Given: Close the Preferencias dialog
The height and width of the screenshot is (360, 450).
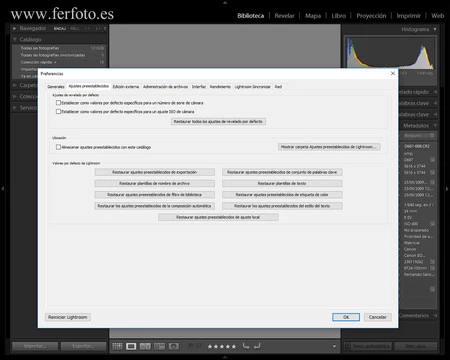Looking at the screenshot, I should (393, 73).
